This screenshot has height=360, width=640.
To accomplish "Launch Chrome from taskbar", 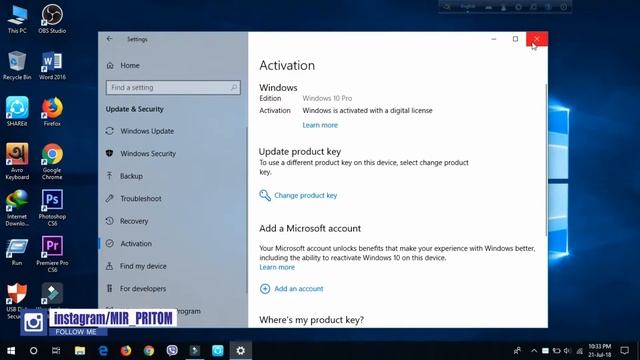I will [149, 351].
